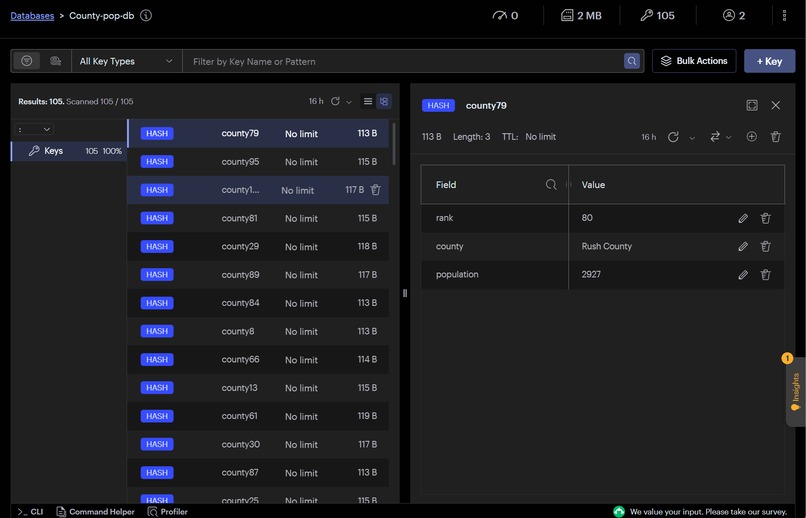Click the Filter by Key Name or Pattern field

pos(404,61)
